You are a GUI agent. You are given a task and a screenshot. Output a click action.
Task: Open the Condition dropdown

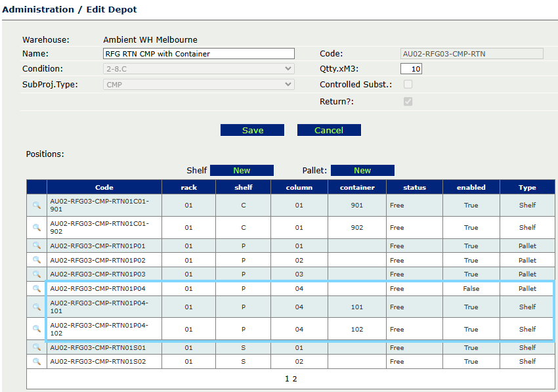click(198, 69)
